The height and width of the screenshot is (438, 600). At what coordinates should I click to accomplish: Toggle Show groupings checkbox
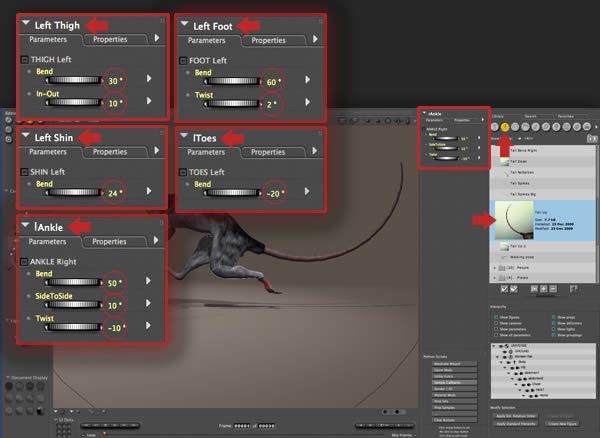(x=554, y=335)
